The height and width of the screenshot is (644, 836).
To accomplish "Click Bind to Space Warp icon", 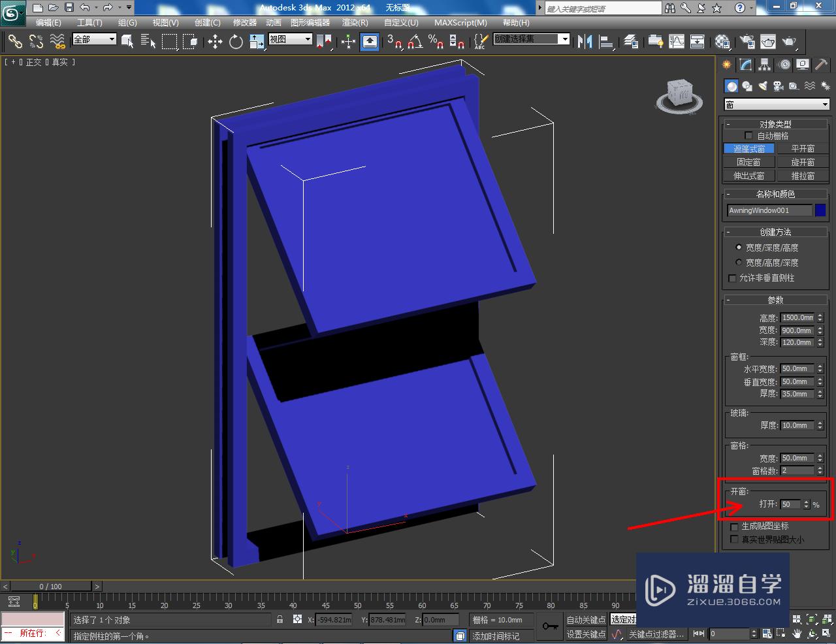I will click(57, 42).
